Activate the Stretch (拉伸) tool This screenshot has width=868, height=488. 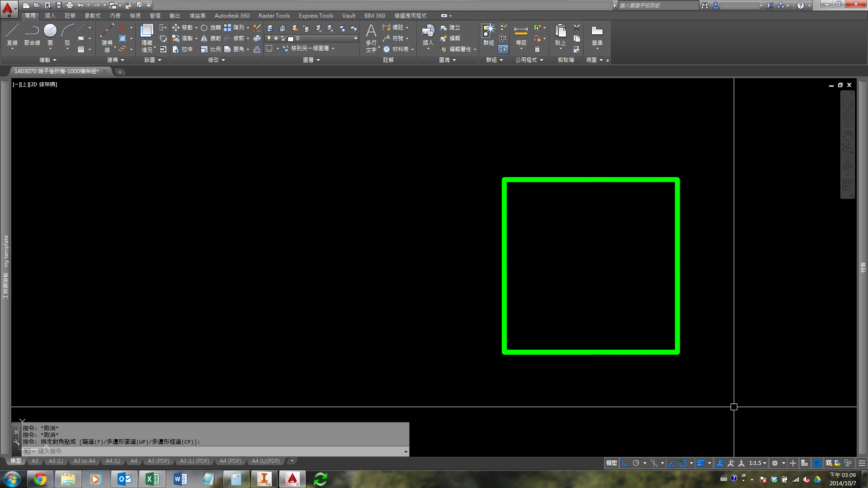(x=183, y=49)
